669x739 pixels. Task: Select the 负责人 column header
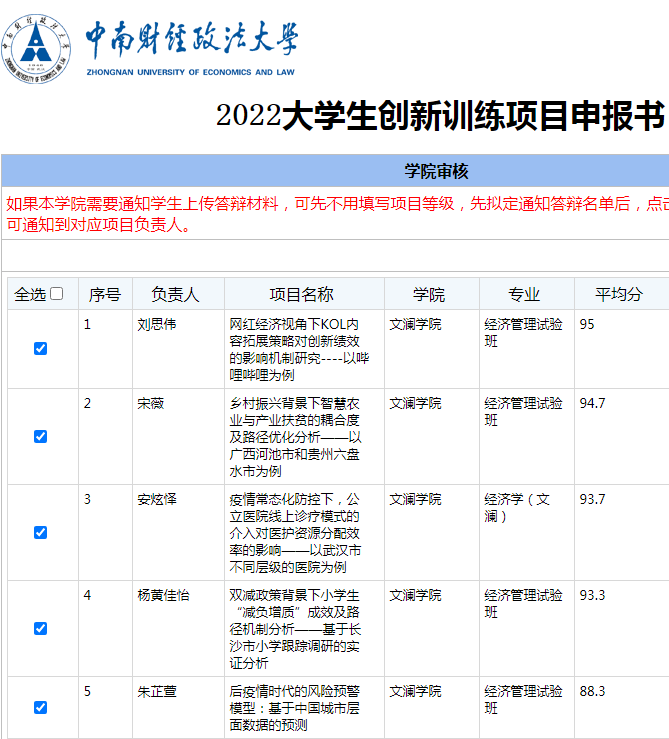176,294
